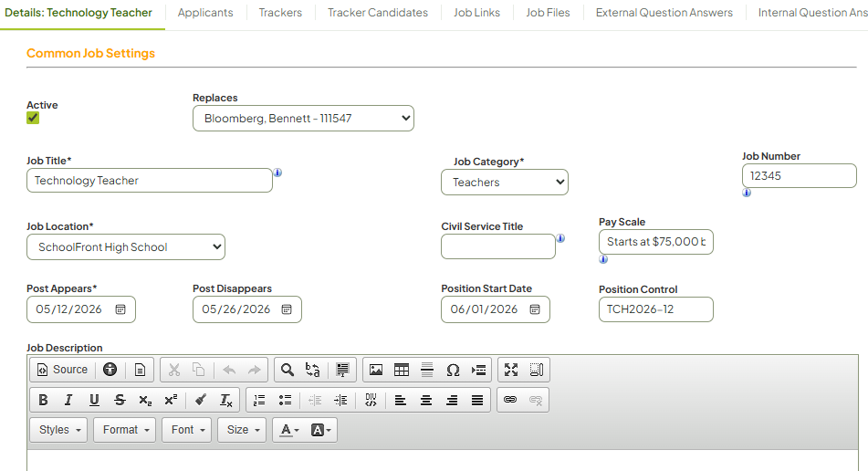The width and height of the screenshot is (868, 471).
Task: Maximize the editor using expand icon
Action: [511, 370]
